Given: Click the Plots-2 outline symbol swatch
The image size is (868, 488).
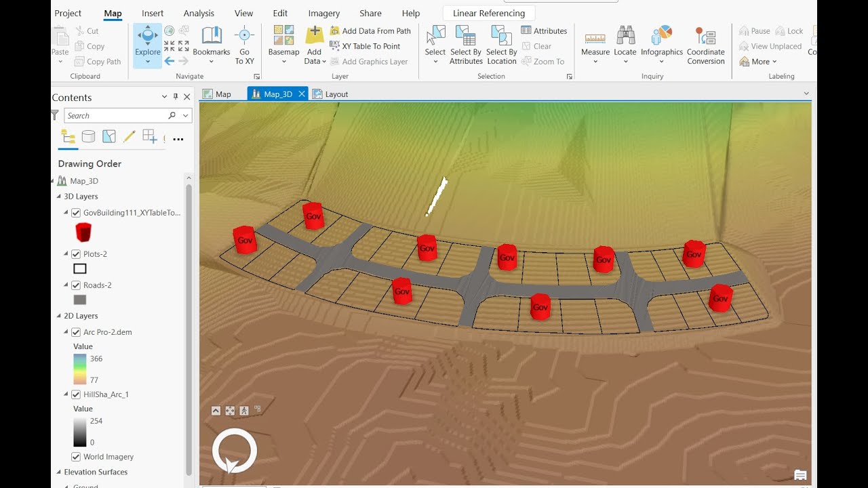Looking at the screenshot, I should pyautogui.click(x=80, y=269).
